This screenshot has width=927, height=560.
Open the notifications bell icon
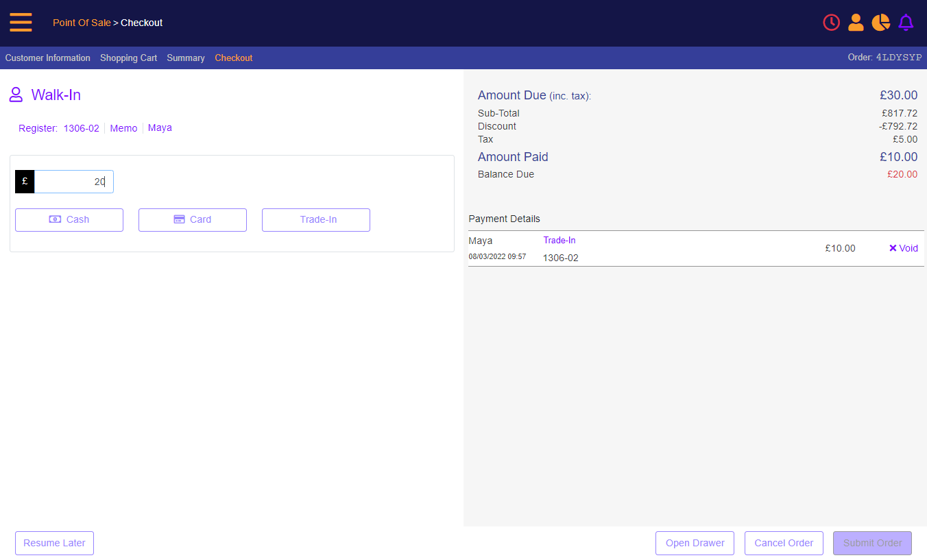click(906, 23)
